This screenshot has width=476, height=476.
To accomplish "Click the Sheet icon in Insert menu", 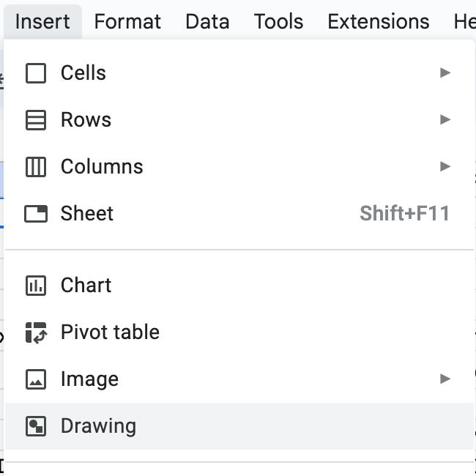I will point(36,214).
